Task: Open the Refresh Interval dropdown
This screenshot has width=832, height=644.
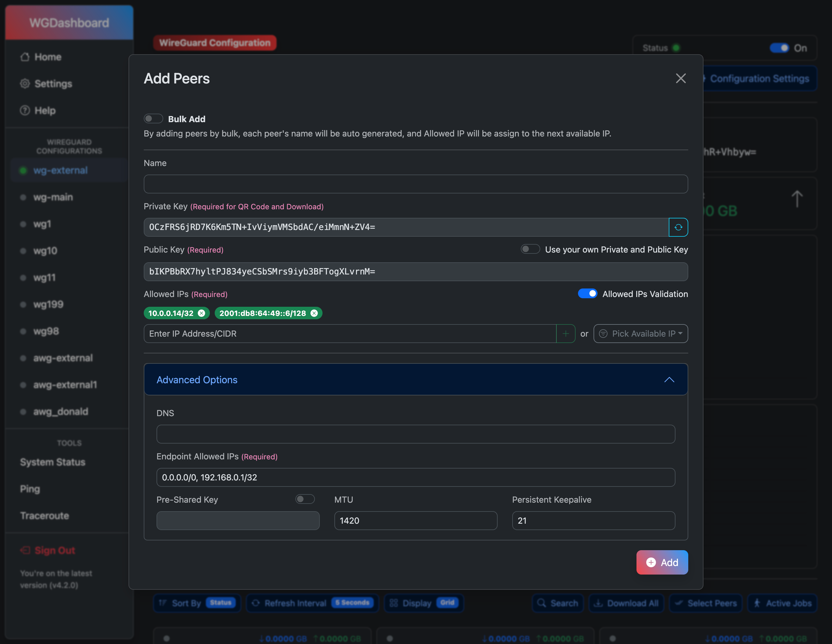Action: tap(312, 603)
